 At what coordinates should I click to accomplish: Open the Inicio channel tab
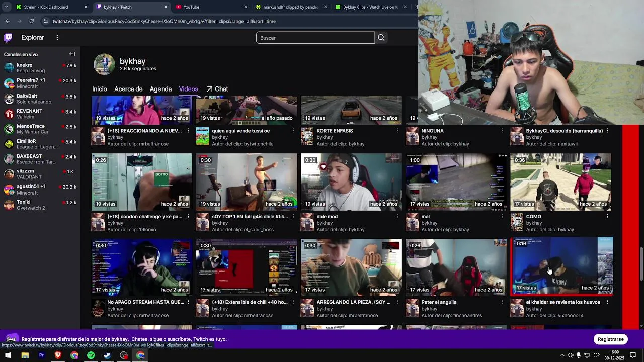pos(100,89)
